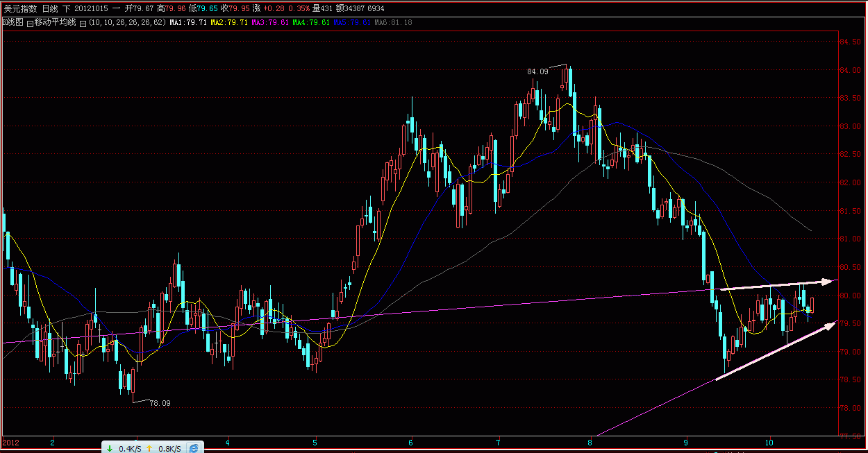Click the 84.09 peak price label
The width and height of the screenshot is (868, 453).
[537, 71]
